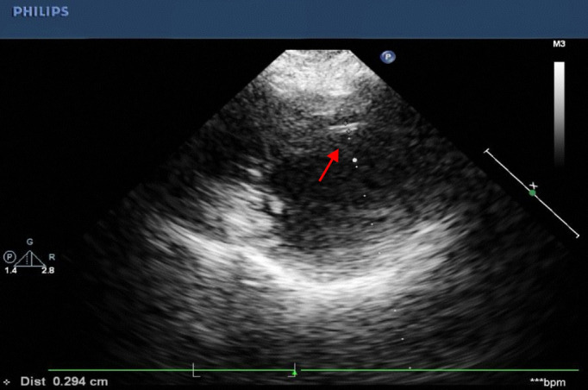The image size is (588, 390).
Task: Click the left bracket marker on green timeline
Action: pyautogui.click(x=196, y=370)
